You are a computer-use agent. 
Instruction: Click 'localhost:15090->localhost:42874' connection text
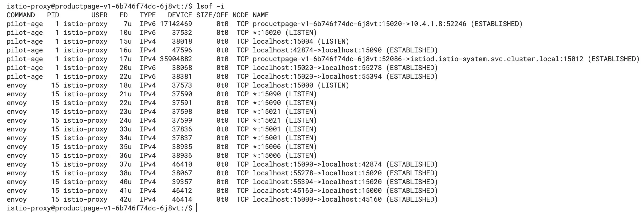pos(317,164)
